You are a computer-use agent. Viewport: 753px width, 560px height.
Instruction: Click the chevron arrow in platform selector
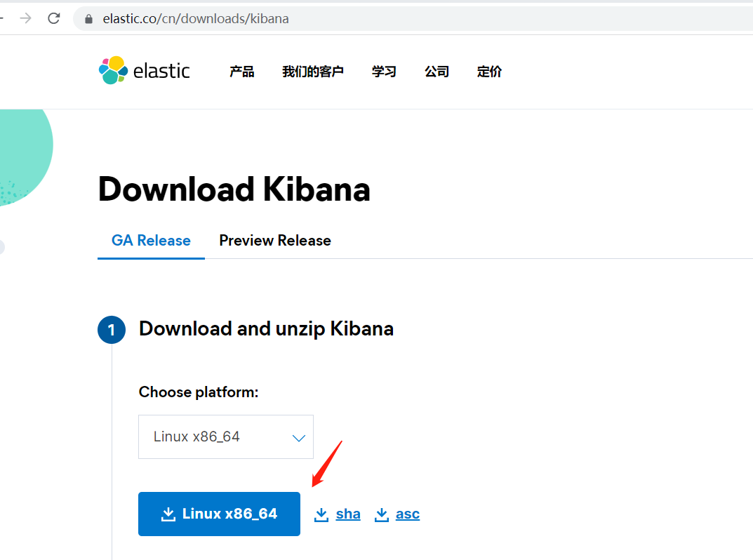(x=298, y=437)
